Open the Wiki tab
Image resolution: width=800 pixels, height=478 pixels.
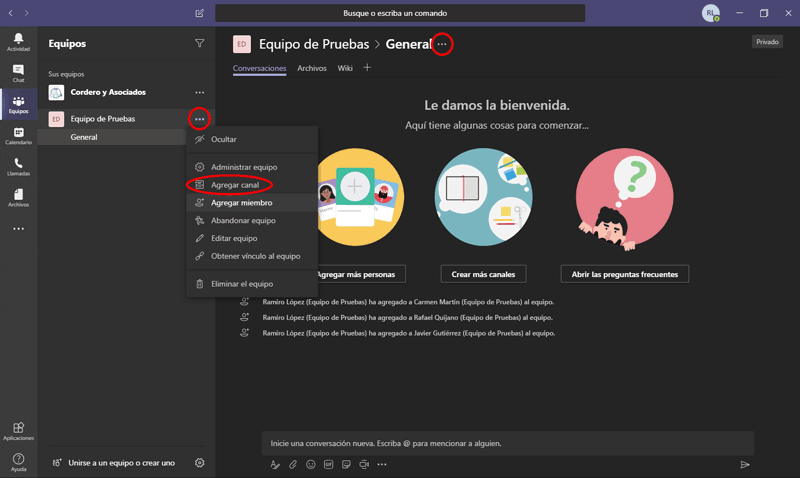pyautogui.click(x=345, y=68)
